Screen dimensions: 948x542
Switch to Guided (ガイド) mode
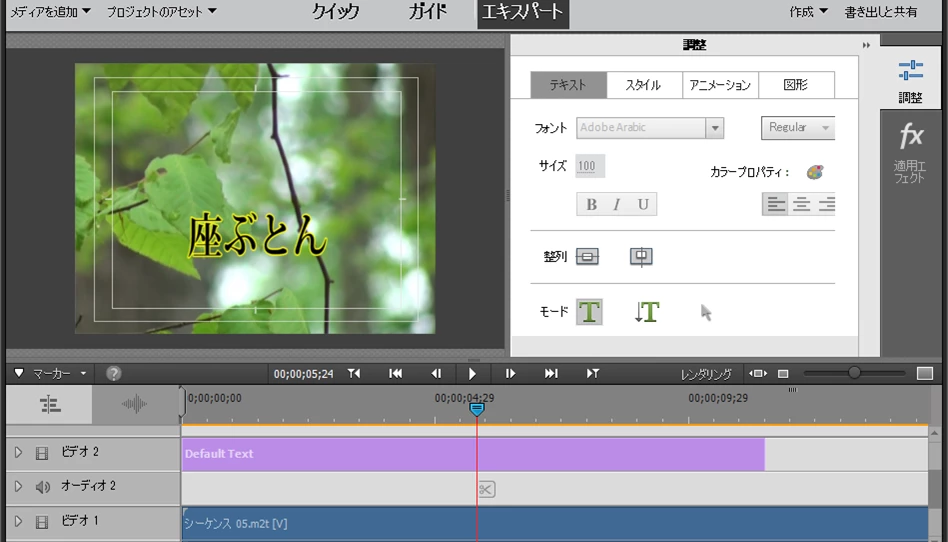click(x=428, y=11)
